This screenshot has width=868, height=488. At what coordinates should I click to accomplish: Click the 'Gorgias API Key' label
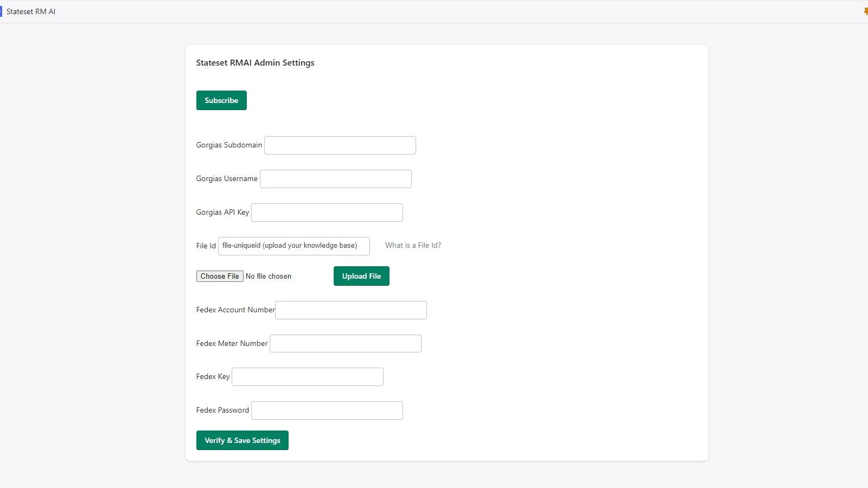[222, 212]
